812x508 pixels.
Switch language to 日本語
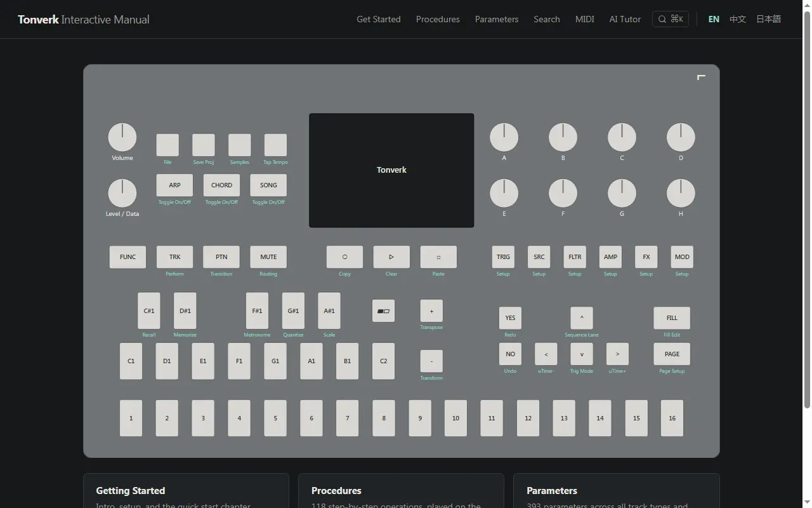tap(769, 19)
